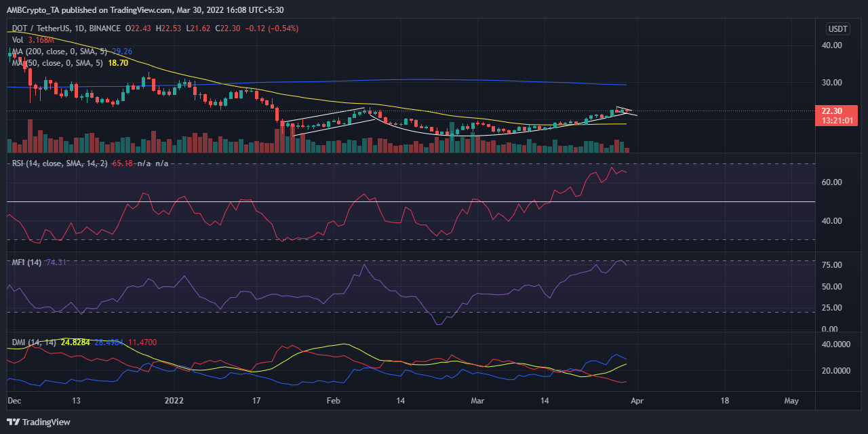
Task: Click the 75.00 level on MFI scale
Action: pyautogui.click(x=831, y=265)
